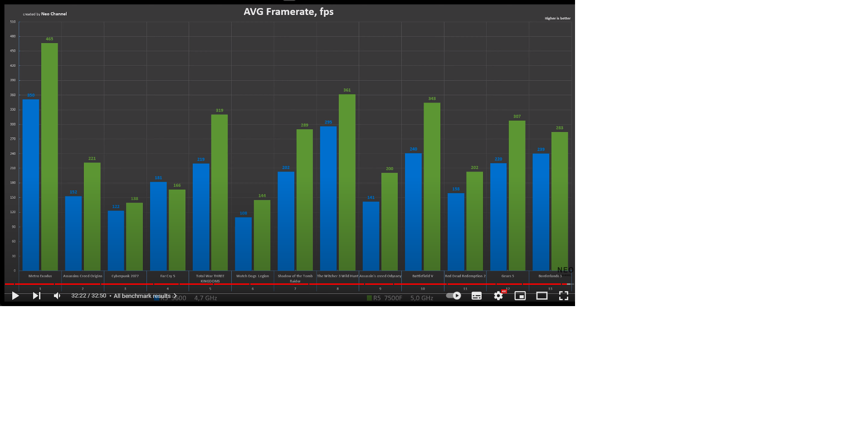The width and height of the screenshot is (868, 424).
Task: Click the 'Assassins Creed Origins' axis label
Action: (x=83, y=276)
